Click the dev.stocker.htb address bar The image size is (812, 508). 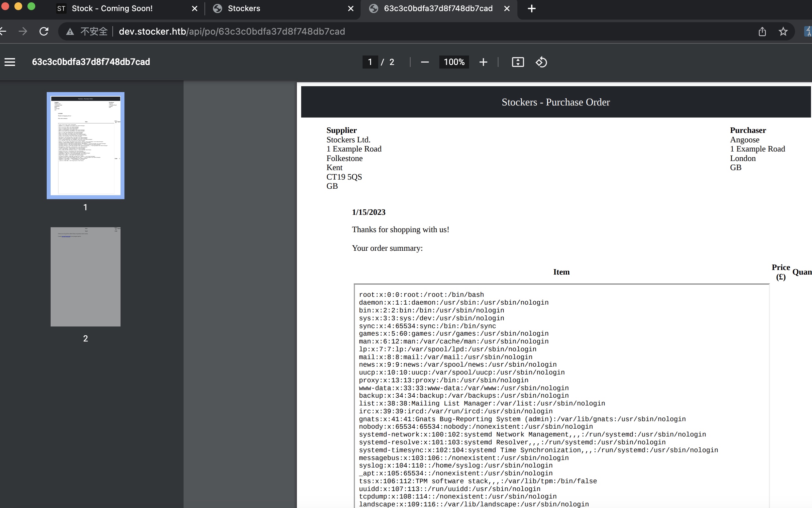coord(232,32)
